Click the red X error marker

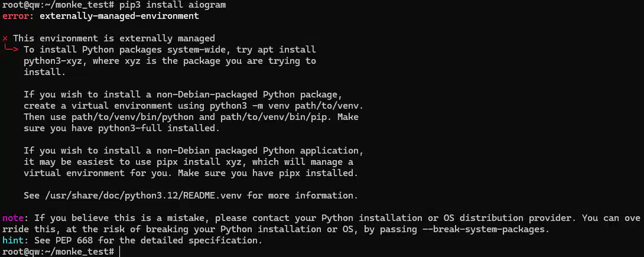pyautogui.click(x=5, y=38)
